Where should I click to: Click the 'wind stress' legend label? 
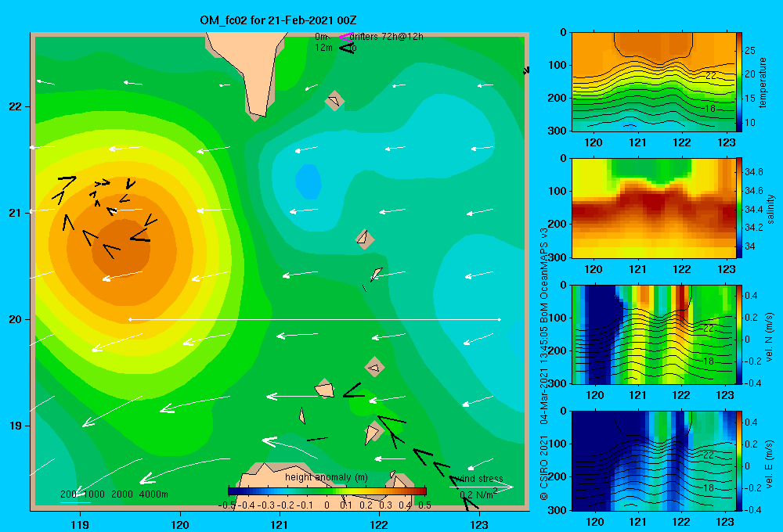pyautogui.click(x=481, y=478)
